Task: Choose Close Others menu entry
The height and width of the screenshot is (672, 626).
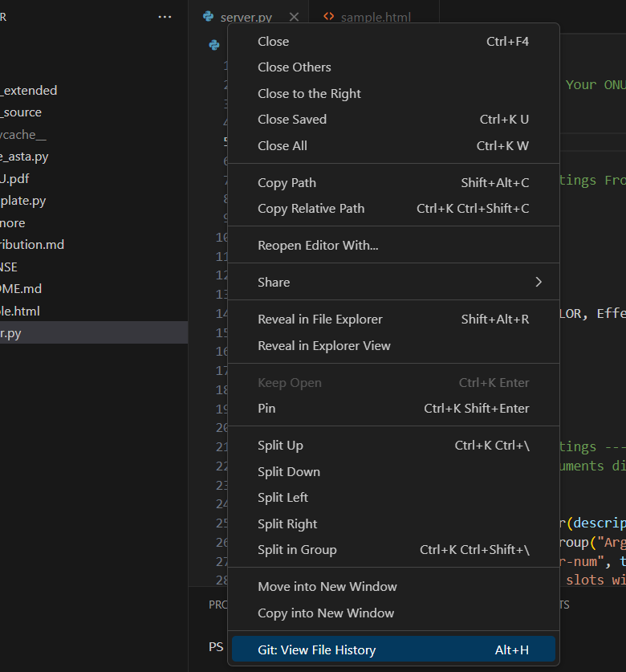Action: click(x=393, y=67)
